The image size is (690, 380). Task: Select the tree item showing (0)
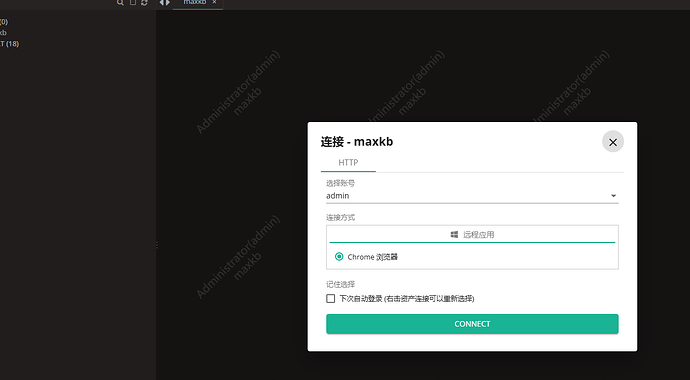click(4, 22)
